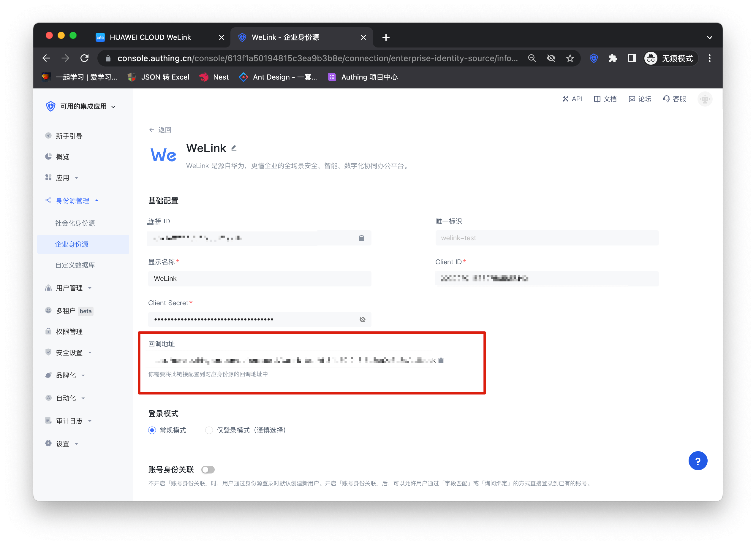Collapse the 身份源管理 sidebar section
756x545 pixels.
click(x=72, y=201)
